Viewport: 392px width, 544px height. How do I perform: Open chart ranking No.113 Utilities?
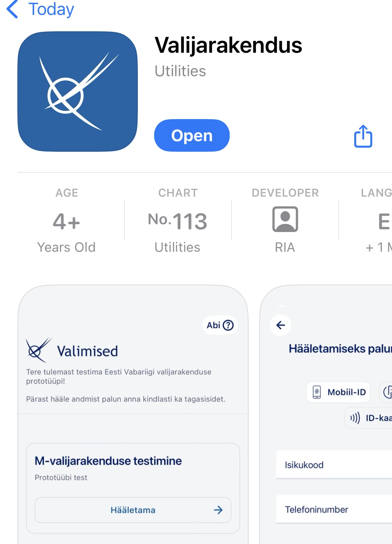(178, 220)
